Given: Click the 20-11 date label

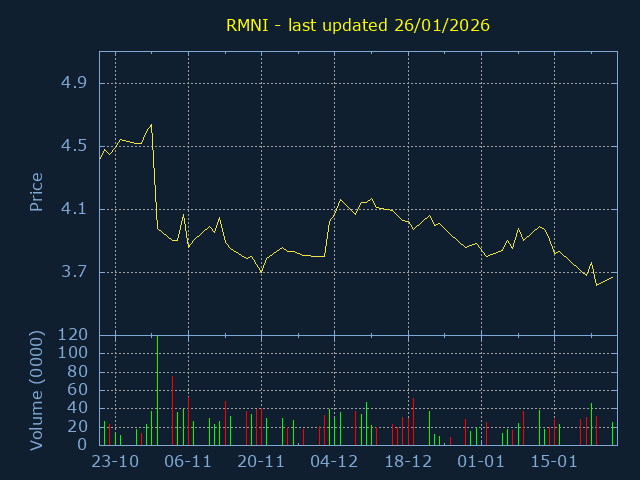Looking at the screenshot, I should click(261, 462).
